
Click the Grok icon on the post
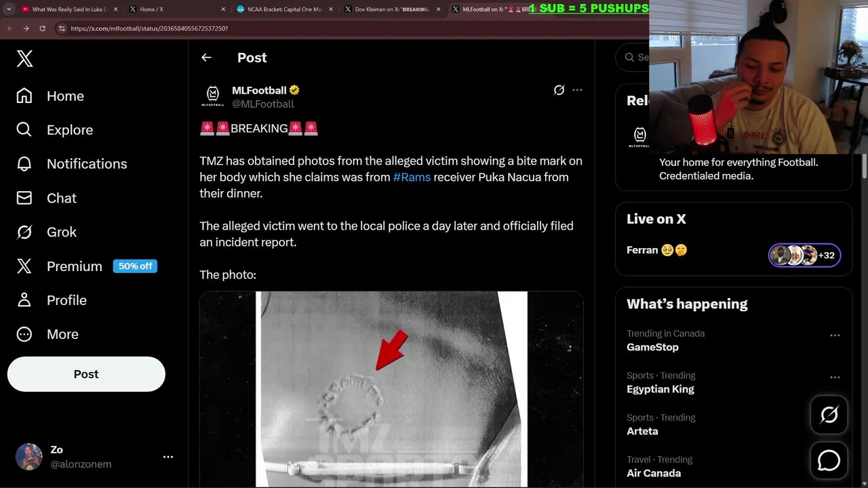click(x=559, y=90)
